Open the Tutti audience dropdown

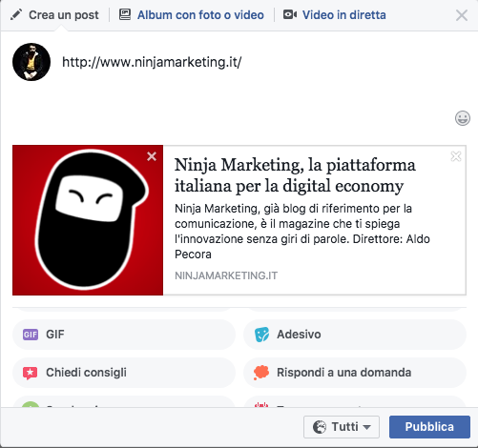[342, 427]
